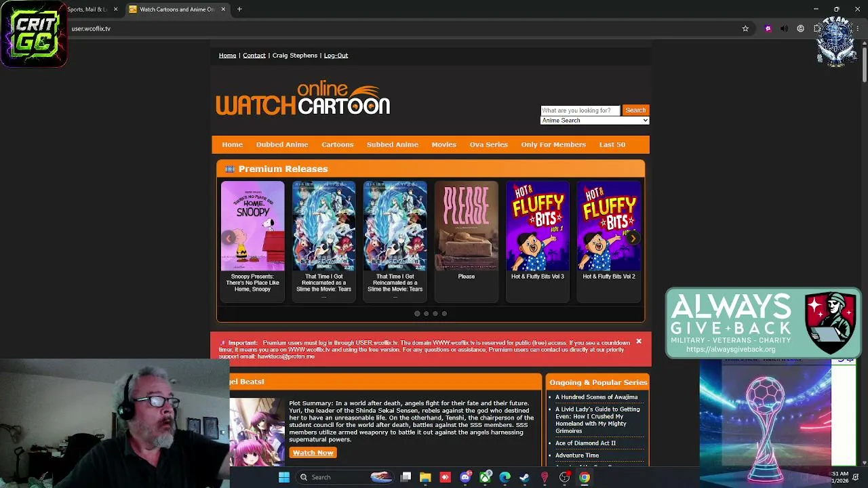Dismiss the red Important notice banner

click(638, 341)
